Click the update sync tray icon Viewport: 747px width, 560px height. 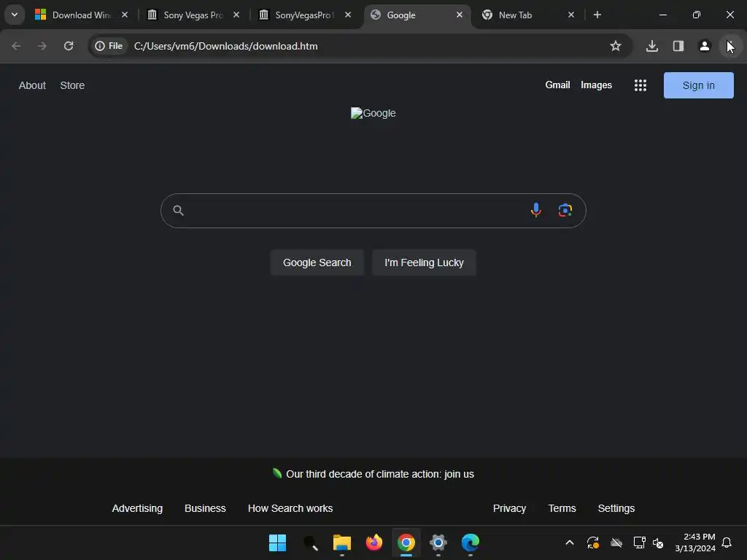coord(592,542)
